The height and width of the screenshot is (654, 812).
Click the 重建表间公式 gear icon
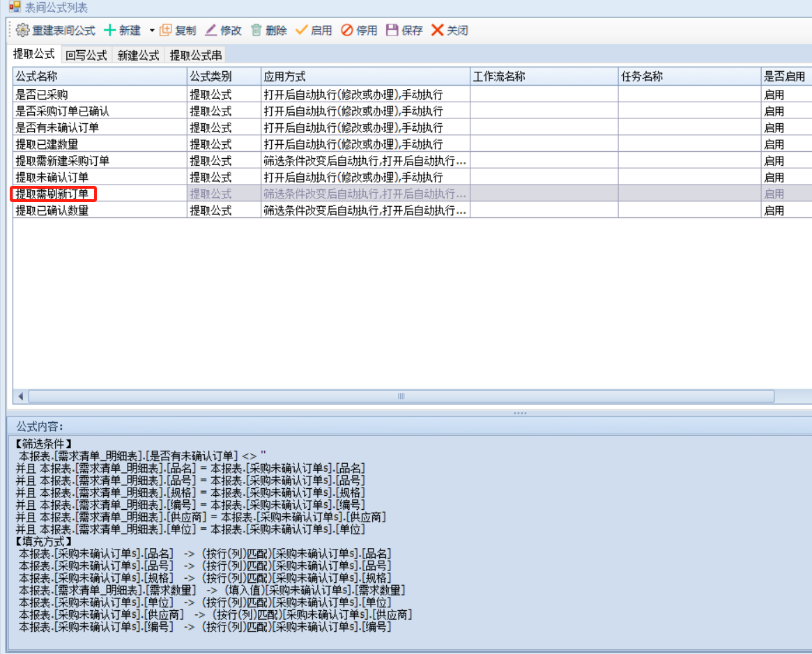[x=23, y=31]
